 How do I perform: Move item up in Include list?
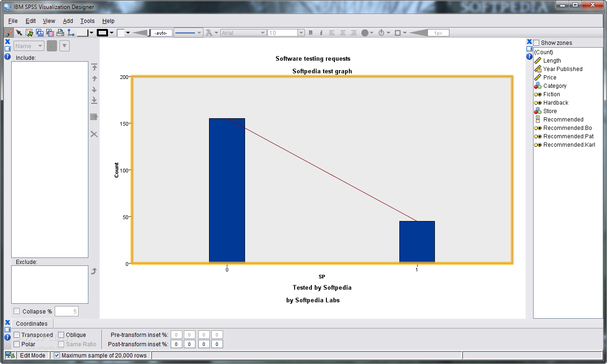point(94,79)
